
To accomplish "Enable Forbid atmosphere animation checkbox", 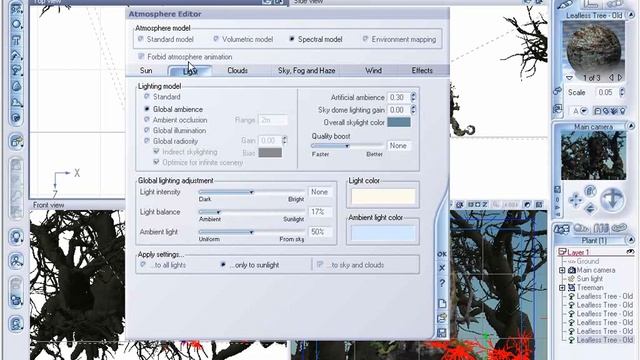I will 141,56.
